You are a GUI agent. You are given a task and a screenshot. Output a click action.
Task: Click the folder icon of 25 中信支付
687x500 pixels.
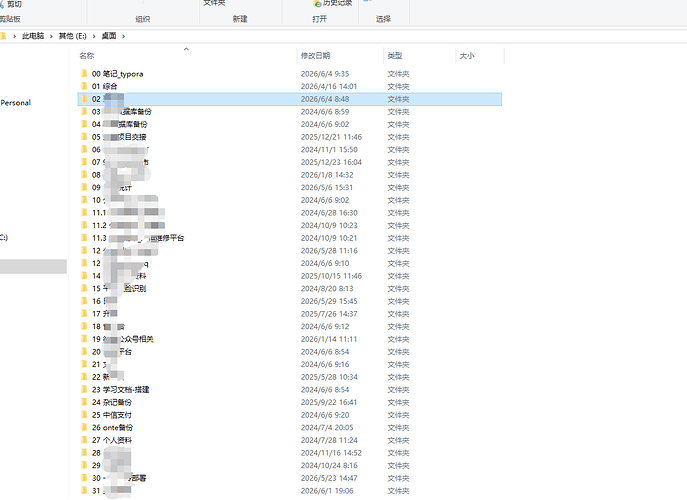pyautogui.click(x=84, y=415)
